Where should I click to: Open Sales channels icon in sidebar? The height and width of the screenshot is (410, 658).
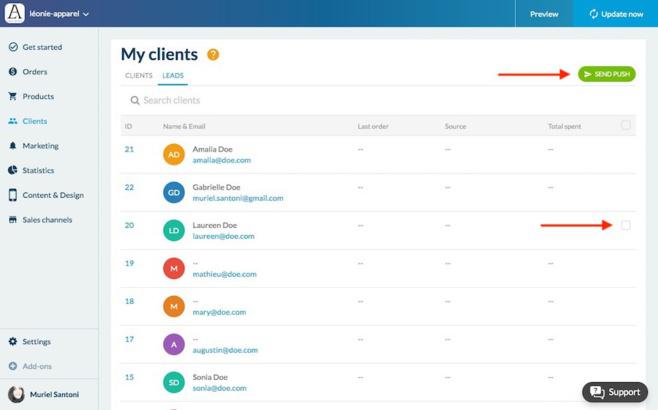[x=13, y=220]
